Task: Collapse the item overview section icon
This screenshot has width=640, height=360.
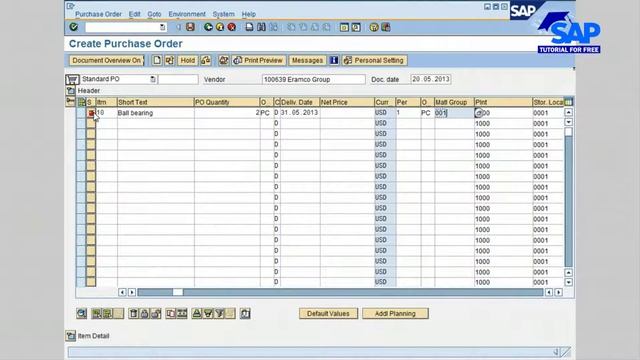Action: coord(71,101)
